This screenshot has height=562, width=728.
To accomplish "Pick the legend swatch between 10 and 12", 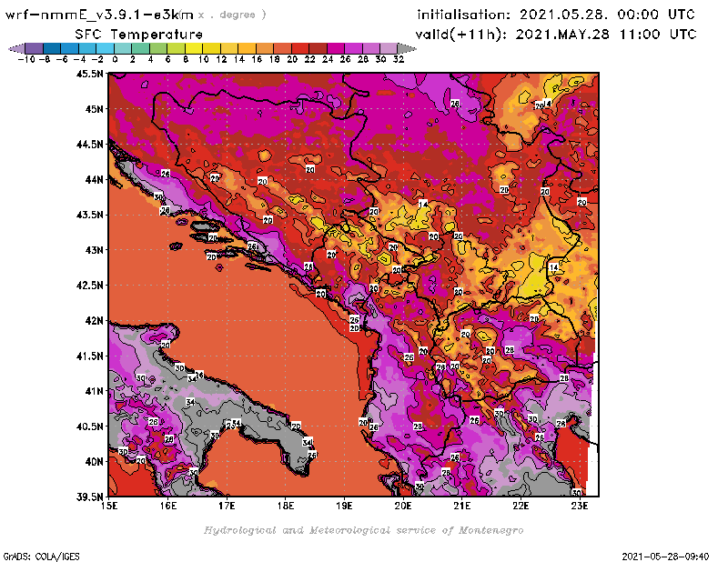I will pyautogui.click(x=211, y=48).
